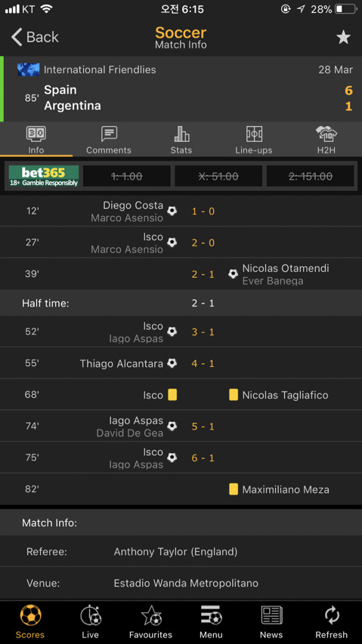
Task: Select the draw odds 51.00
Action: click(x=218, y=176)
